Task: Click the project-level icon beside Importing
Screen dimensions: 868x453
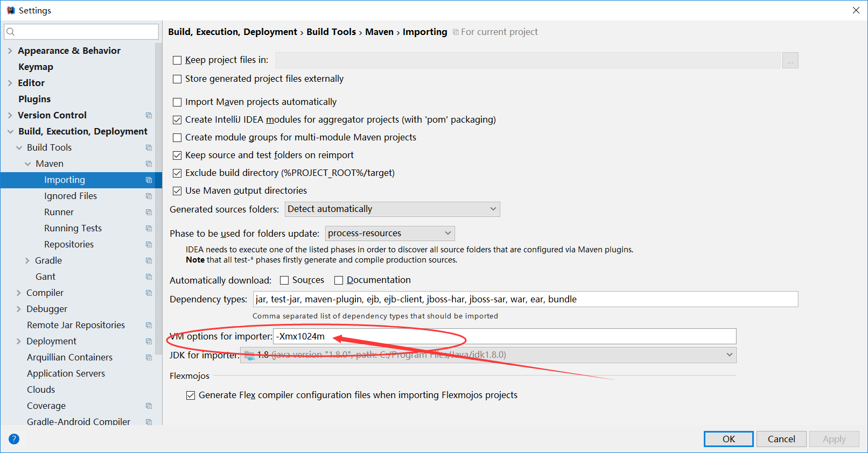Action: click(x=149, y=180)
